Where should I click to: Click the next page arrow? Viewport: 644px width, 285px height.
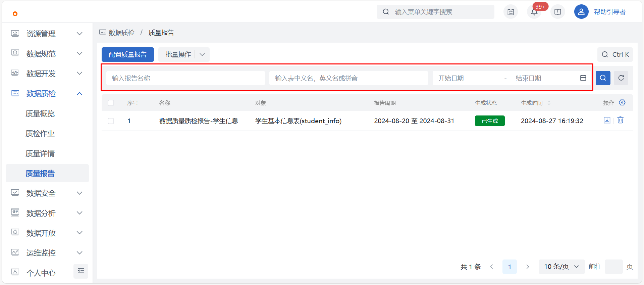click(x=528, y=267)
